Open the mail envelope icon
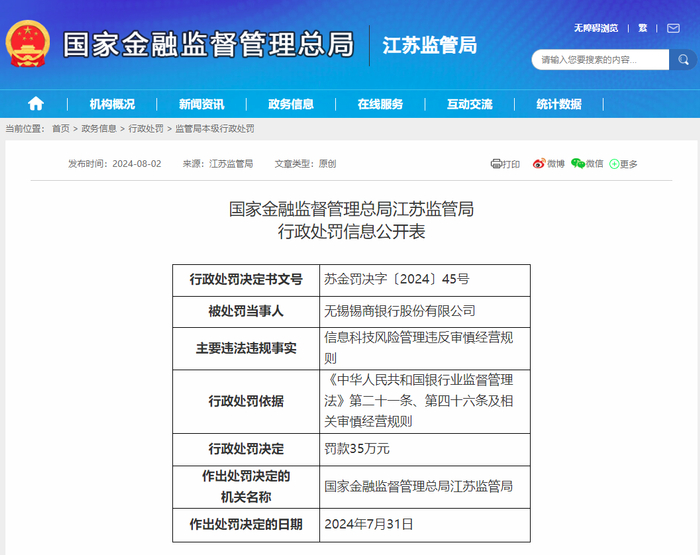The width and height of the screenshot is (700, 555). (673, 29)
